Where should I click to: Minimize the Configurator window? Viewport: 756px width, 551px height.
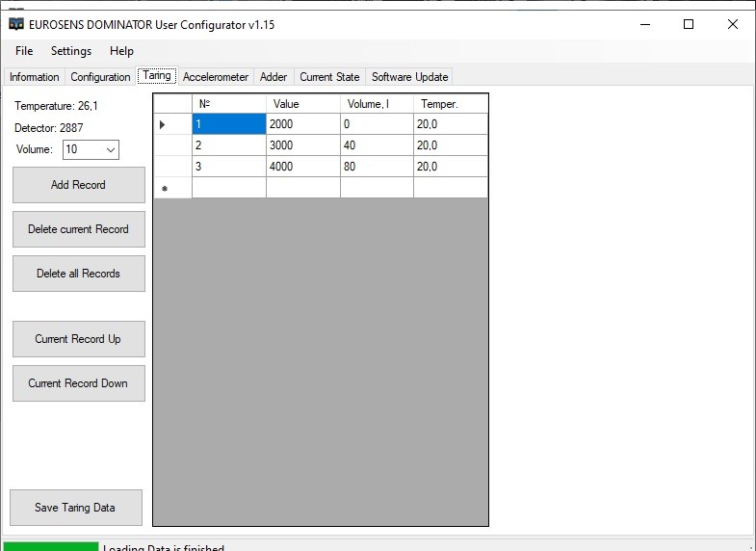point(645,24)
